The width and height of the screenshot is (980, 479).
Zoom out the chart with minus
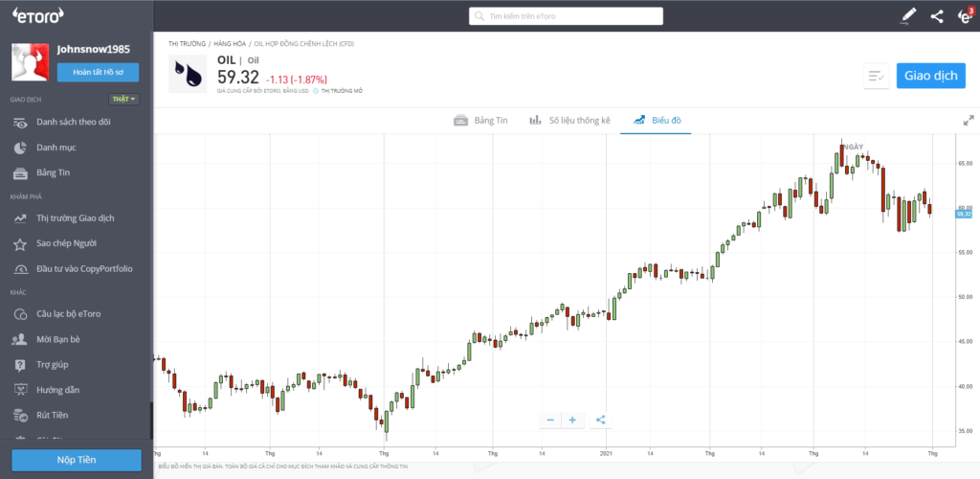(550, 421)
